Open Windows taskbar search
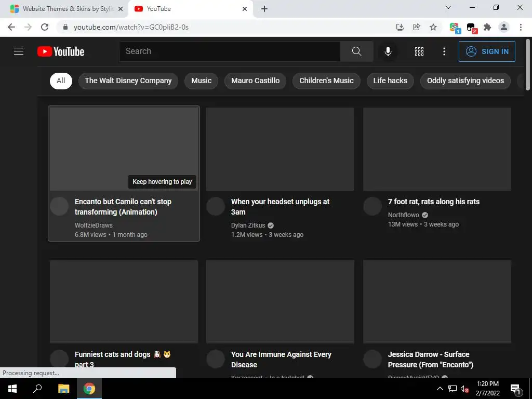This screenshot has height=399, width=532. click(37, 389)
